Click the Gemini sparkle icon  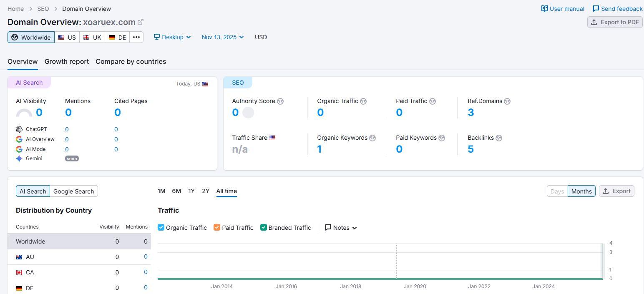pyautogui.click(x=19, y=158)
